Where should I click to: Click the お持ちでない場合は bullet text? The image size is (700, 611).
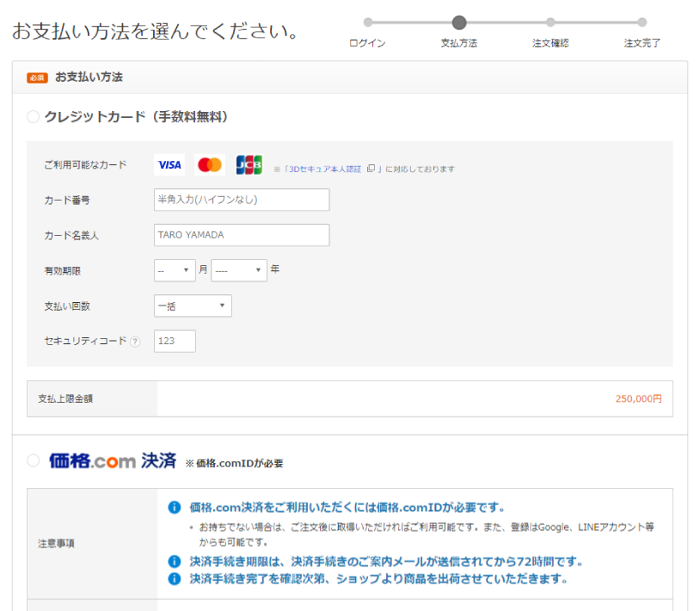[x=427, y=534]
